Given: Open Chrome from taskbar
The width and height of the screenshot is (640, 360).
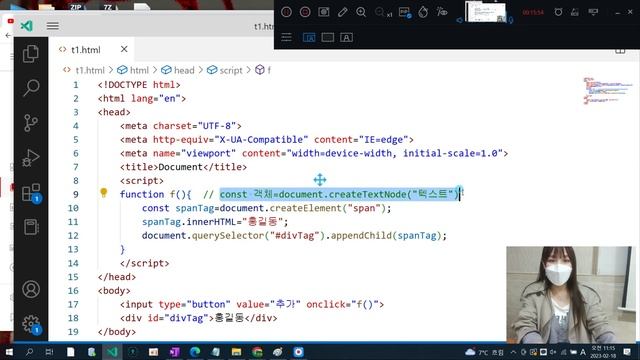Looking at the screenshot, I should click(257, 352).
